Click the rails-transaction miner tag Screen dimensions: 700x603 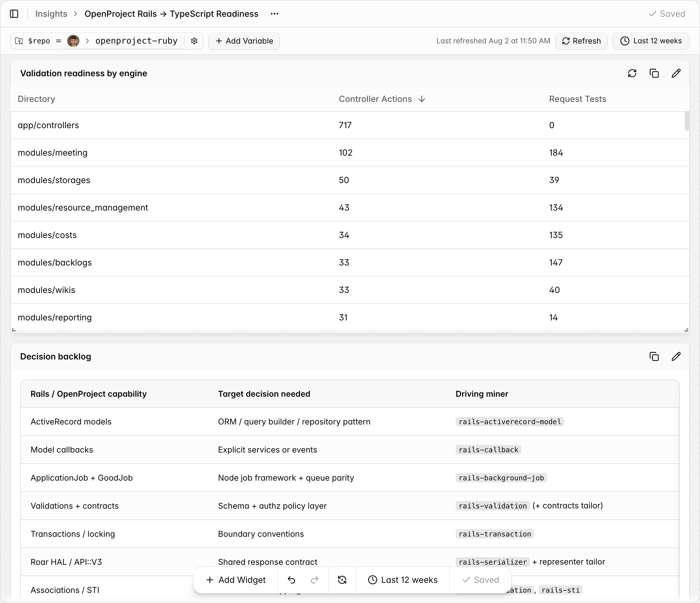(495, 534)
